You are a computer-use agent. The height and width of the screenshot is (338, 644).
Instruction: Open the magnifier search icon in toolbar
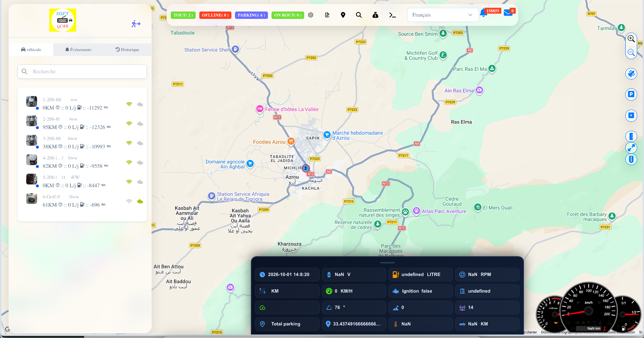359,15
